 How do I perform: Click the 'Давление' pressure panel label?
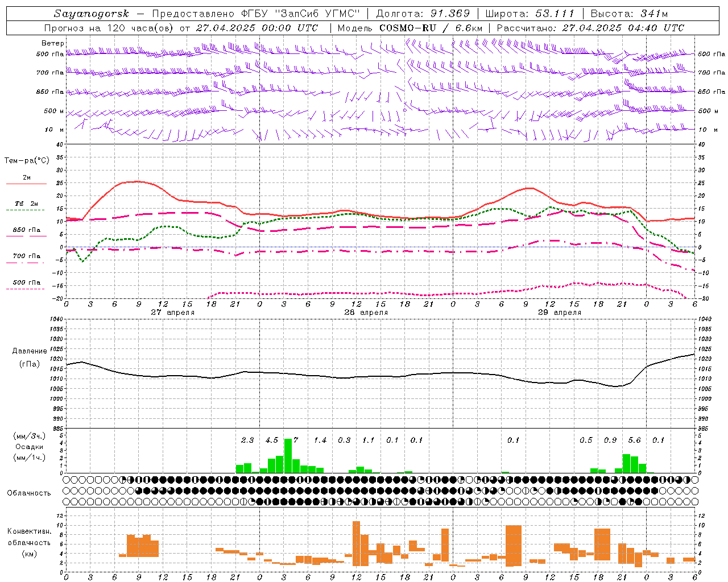coord(28,351)
